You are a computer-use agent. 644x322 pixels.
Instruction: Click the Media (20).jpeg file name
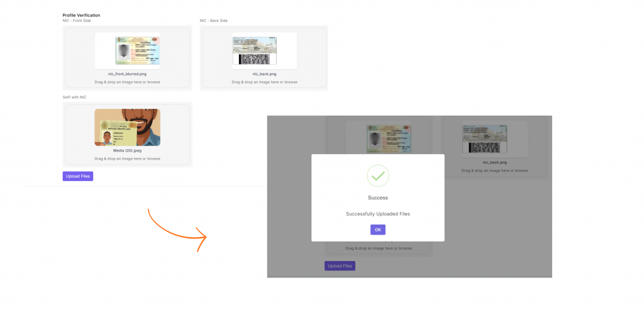tap(127, 152)
